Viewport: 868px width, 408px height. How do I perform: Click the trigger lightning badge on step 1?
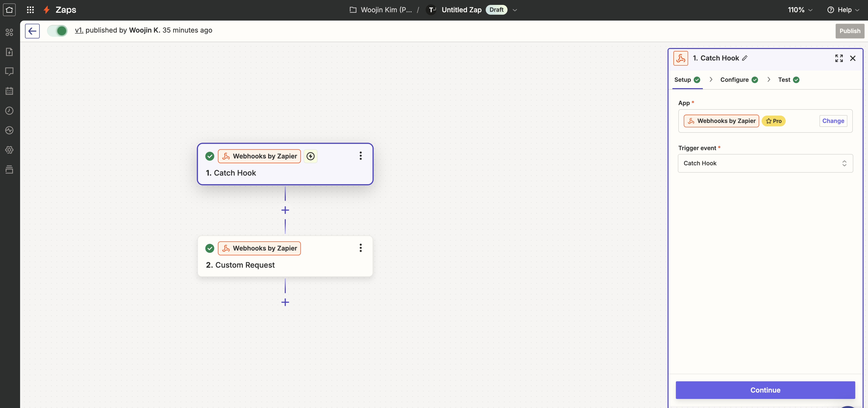(x=310, y=156)
